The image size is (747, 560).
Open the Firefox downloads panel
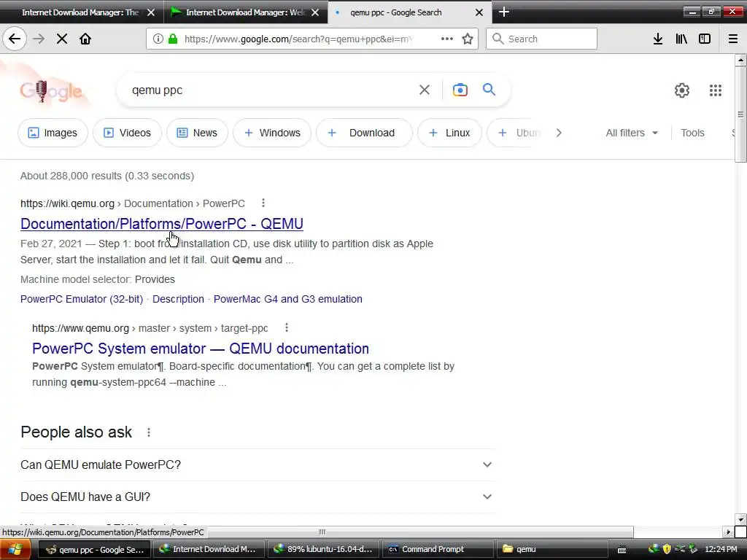point(658,39)
